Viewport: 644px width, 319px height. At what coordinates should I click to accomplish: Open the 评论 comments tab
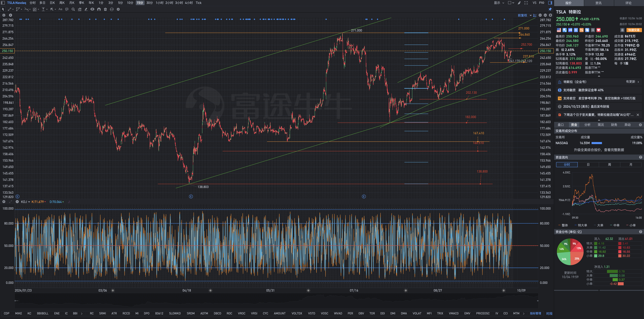pos(628,3)
